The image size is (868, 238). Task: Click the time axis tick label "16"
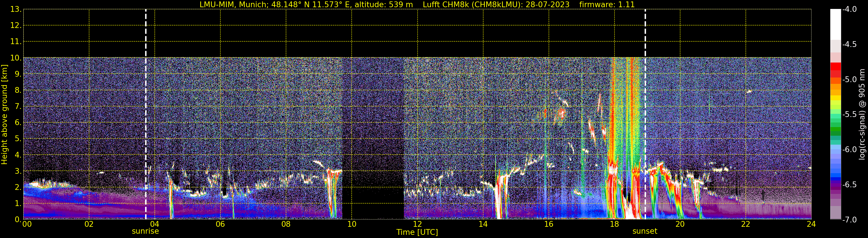coord(549,224)
